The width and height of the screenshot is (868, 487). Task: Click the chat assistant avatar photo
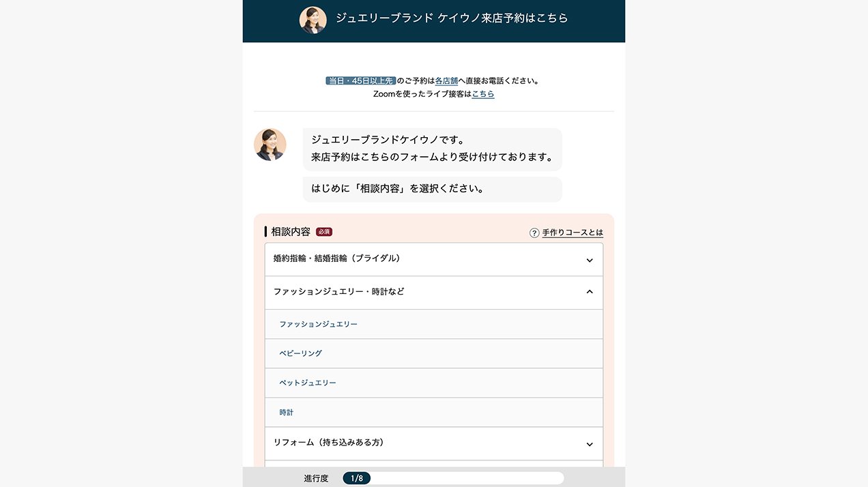[270, 145]
